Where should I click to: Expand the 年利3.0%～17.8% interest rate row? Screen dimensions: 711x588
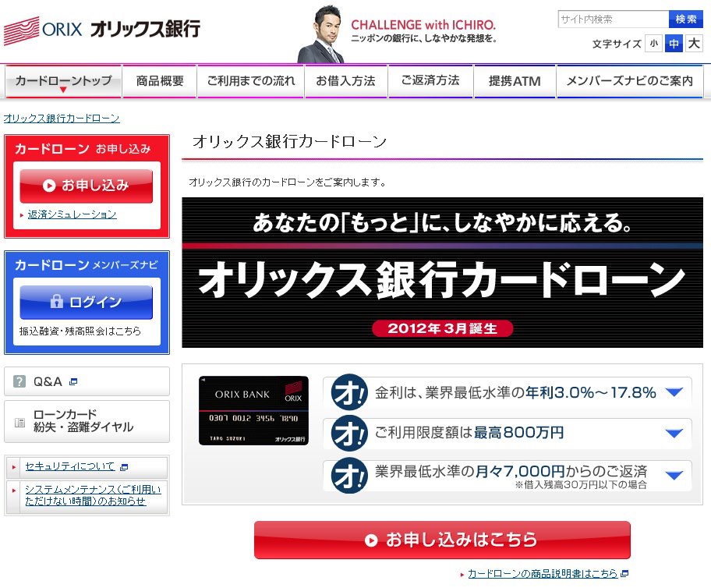point(508,392)
